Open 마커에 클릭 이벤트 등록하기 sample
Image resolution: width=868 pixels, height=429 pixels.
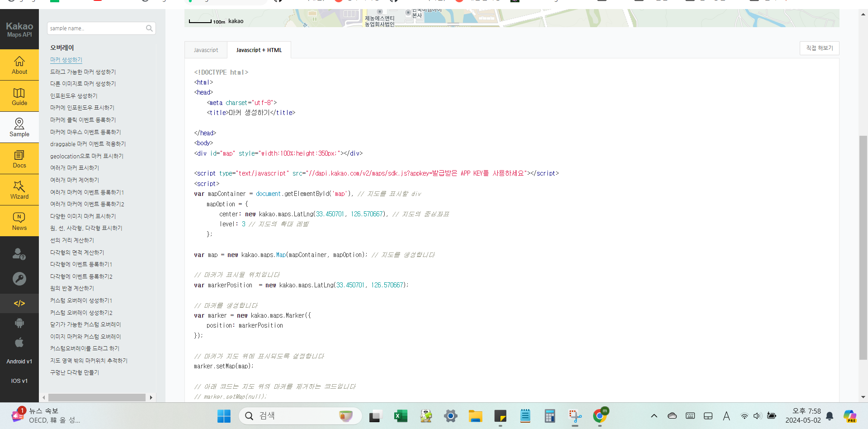click(x=83, y=120)
